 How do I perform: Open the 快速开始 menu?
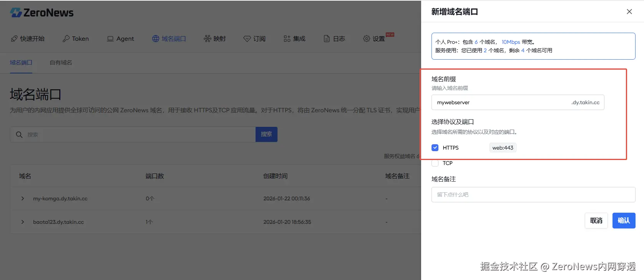tap(28, 38)
